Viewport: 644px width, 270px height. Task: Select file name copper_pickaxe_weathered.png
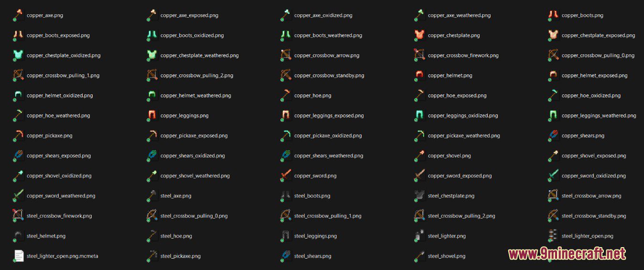click(x=464, y=135)
